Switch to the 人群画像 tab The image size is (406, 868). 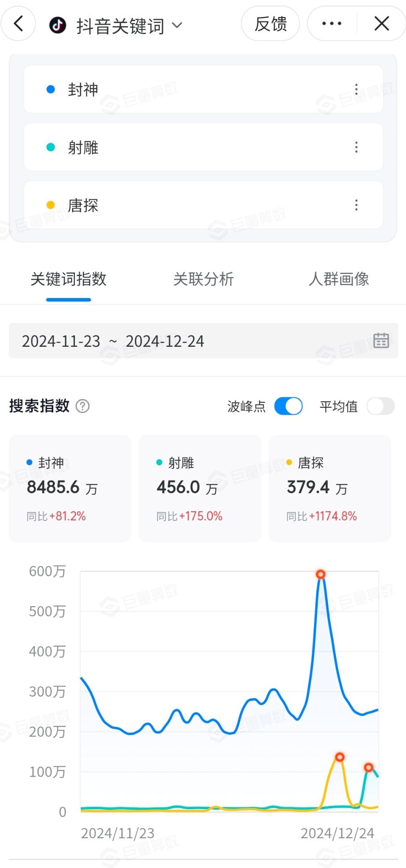339,279
